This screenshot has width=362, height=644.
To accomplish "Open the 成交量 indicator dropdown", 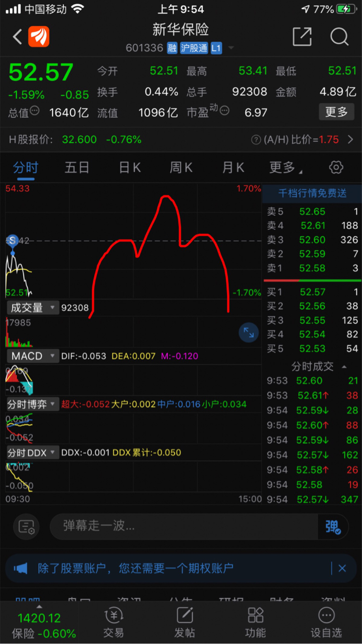I will [x=33, y=308].
